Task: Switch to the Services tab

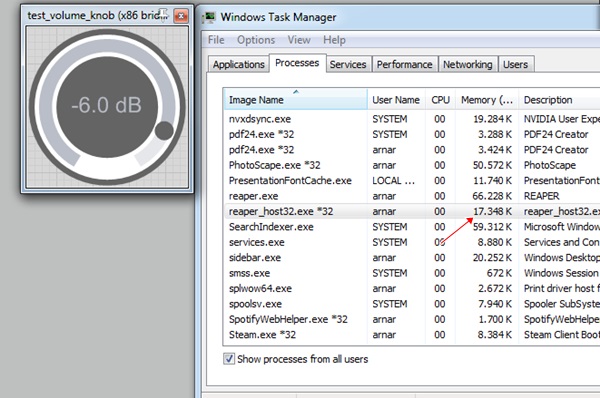Action: [x=348, y=64]
